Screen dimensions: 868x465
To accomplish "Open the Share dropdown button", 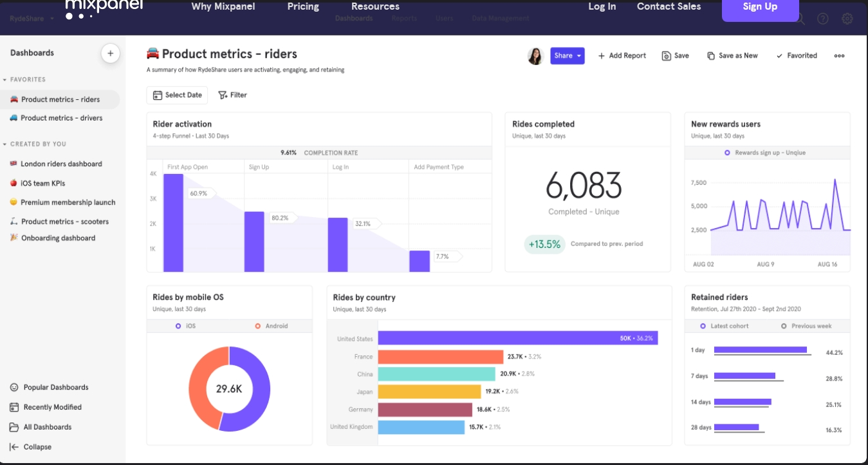I will (568, 56).
